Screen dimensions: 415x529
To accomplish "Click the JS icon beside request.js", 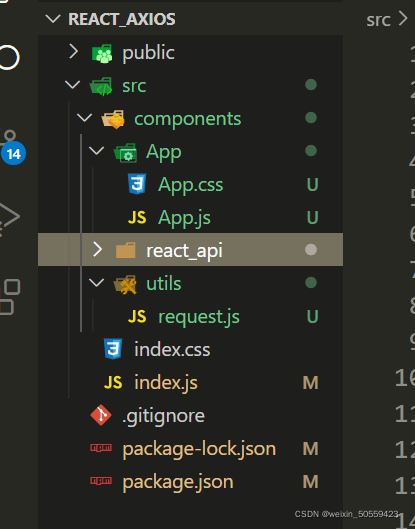I will [137, 316].
